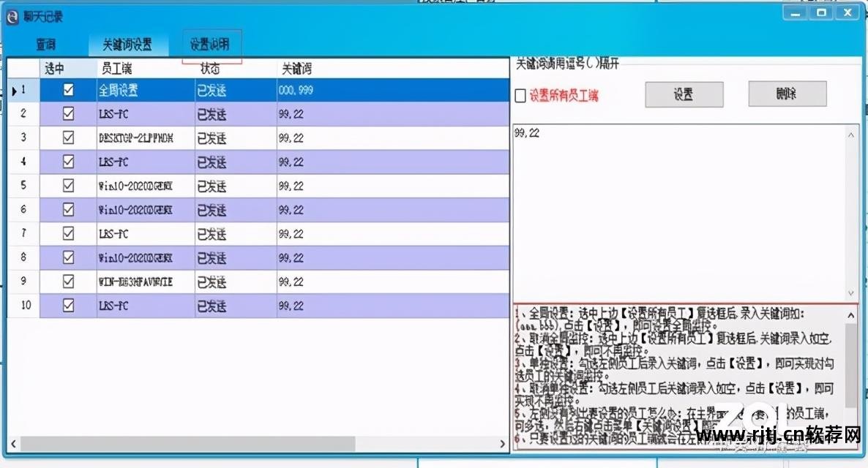Click the right arrow of horizontal table scrollbar
This screenshot has width=868, height=468.
[502, 444]
